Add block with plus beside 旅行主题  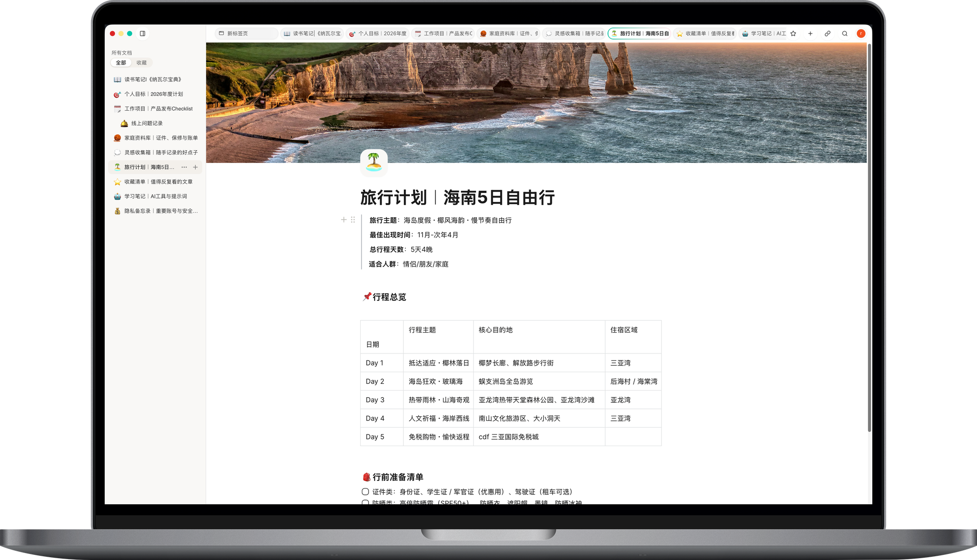(x=344, y=220)
